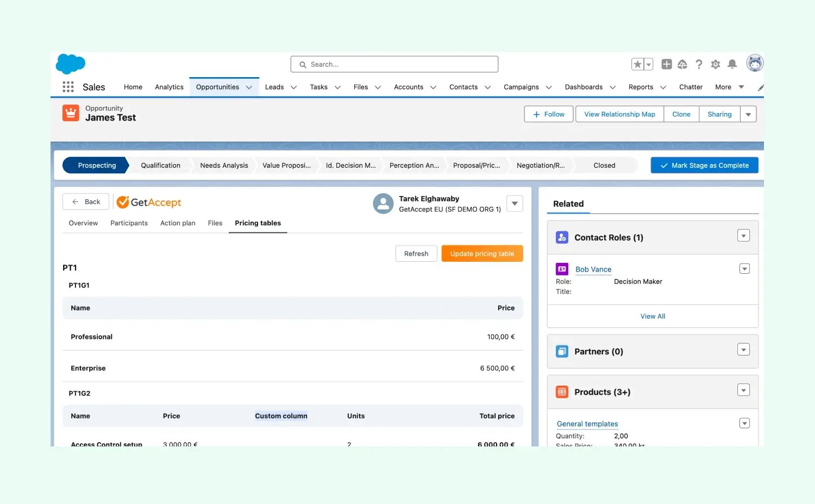Click the Partners section icon
Image resolution: width=815 pixels, height=504 pixels.
coord(562,351)
